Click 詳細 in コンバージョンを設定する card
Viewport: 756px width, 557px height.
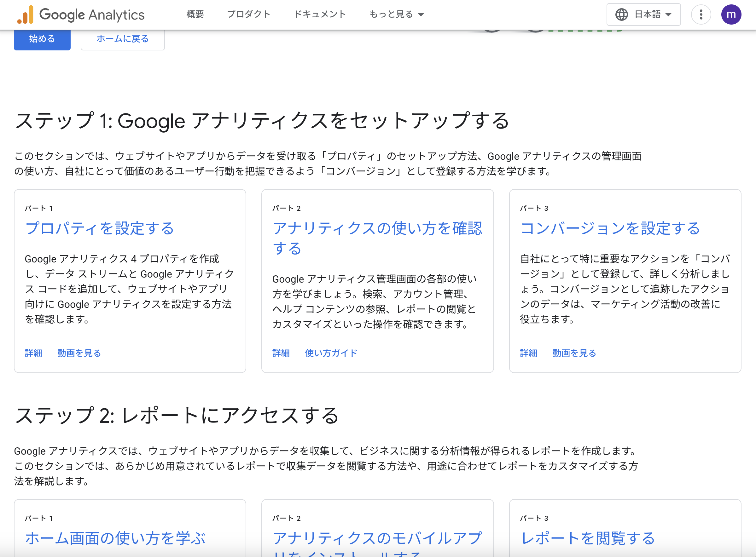tap(529, 353)
